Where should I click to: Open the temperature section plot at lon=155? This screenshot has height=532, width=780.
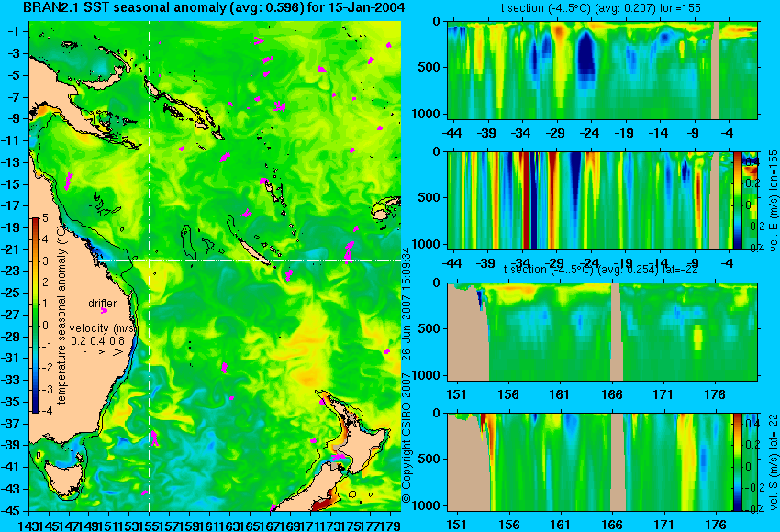coord(602,70)
